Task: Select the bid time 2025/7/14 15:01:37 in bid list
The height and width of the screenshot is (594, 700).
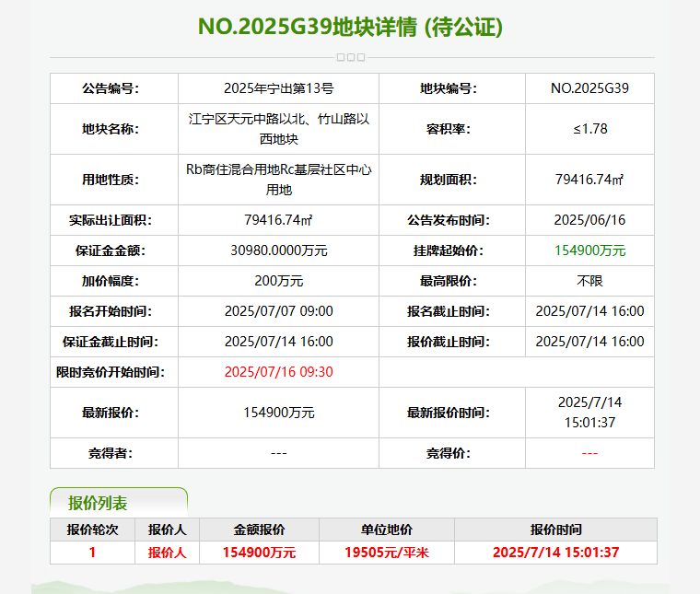Action: [555, 553]
